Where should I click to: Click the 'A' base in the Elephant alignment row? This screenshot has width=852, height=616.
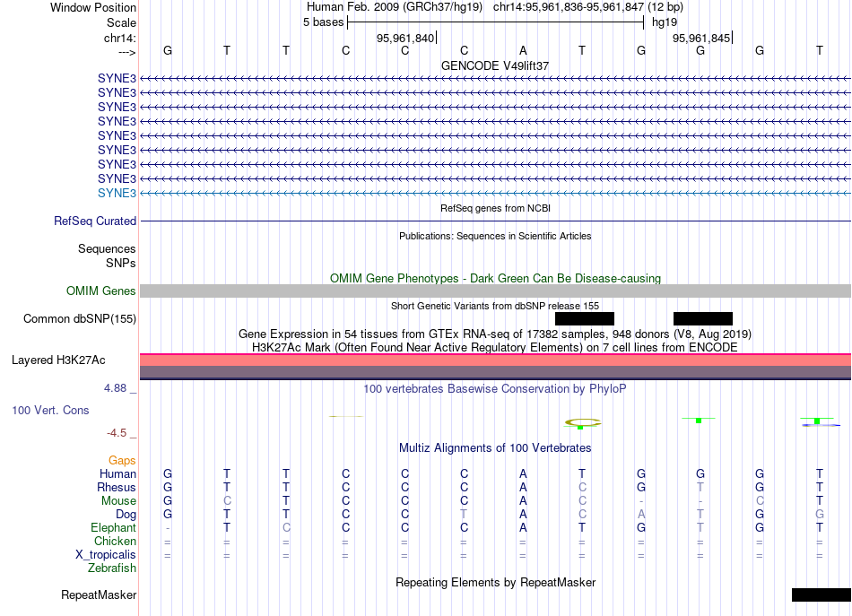pyautogui.click(x=523, y=527)
